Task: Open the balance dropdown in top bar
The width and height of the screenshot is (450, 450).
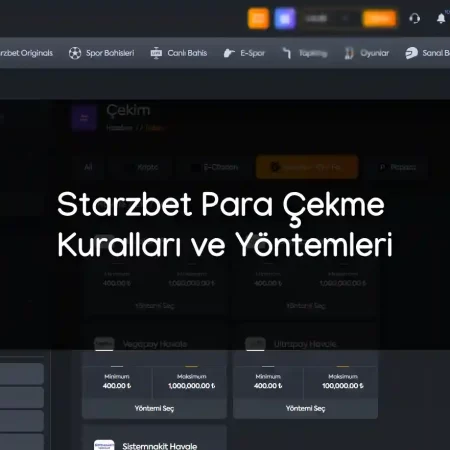Action: [x=327, y=19]
